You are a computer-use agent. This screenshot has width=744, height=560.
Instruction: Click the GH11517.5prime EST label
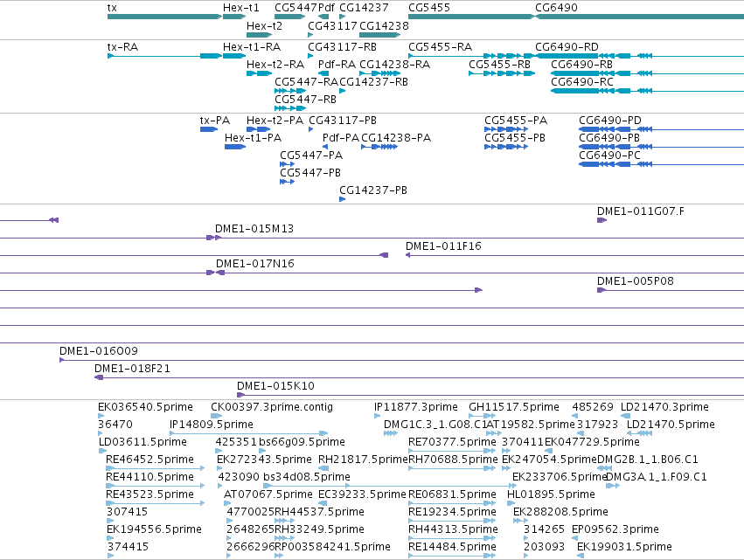click(514, 407)
